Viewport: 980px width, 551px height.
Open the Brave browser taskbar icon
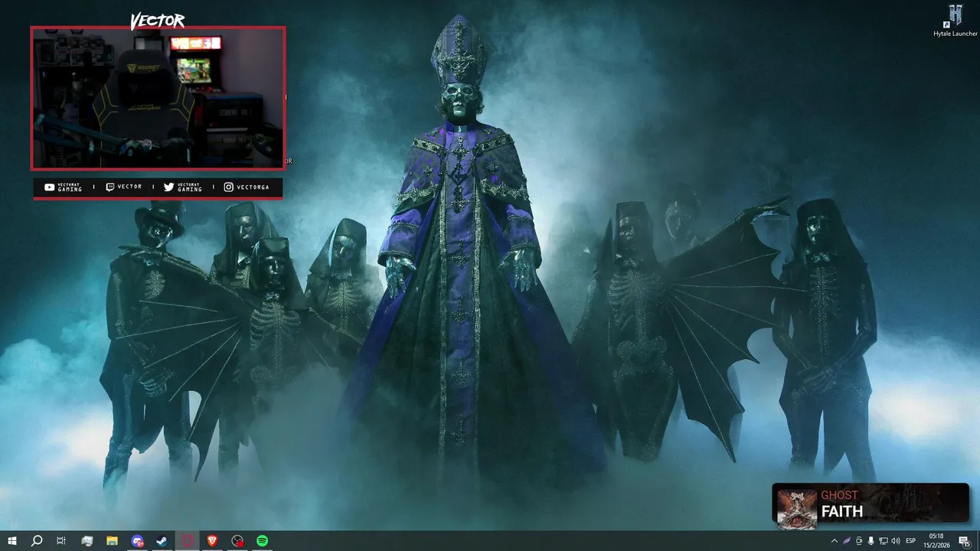212,541
